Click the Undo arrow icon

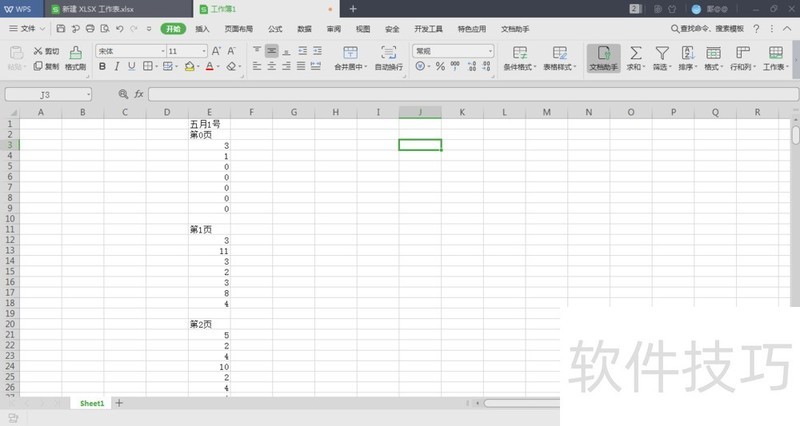[119, 29]
